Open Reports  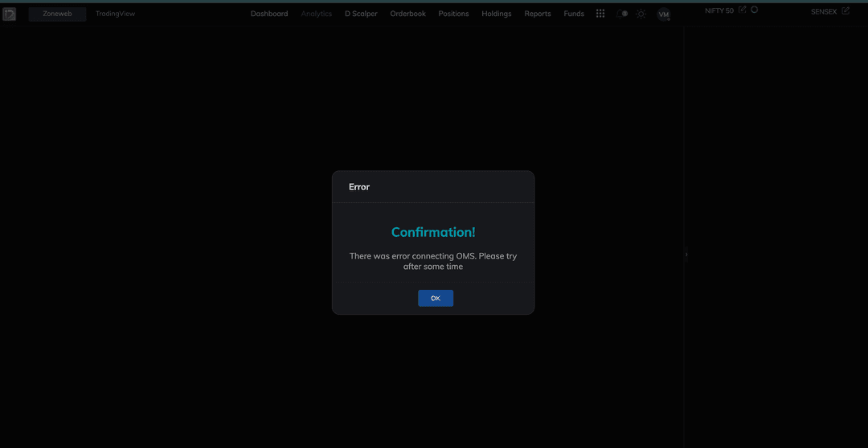point(538,14)
